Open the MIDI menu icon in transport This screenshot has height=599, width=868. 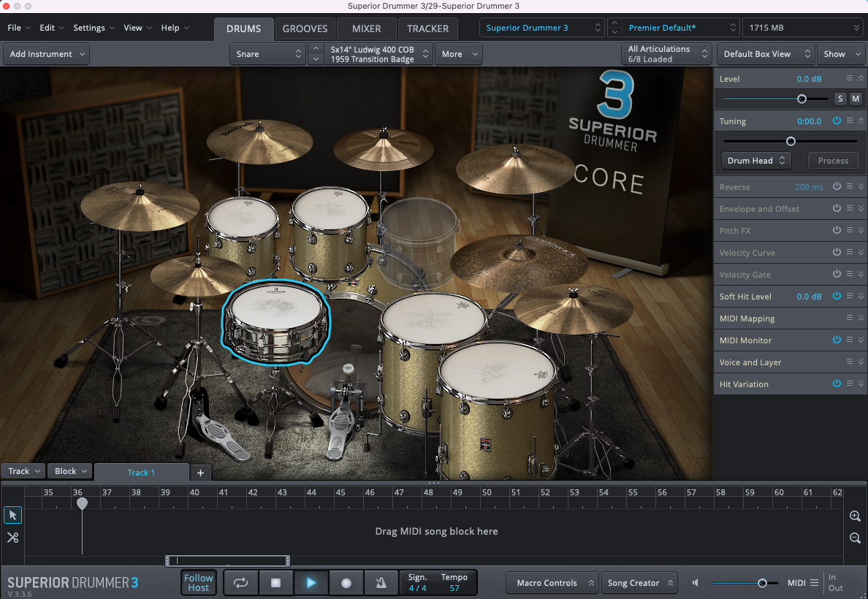tap(815, 582)
